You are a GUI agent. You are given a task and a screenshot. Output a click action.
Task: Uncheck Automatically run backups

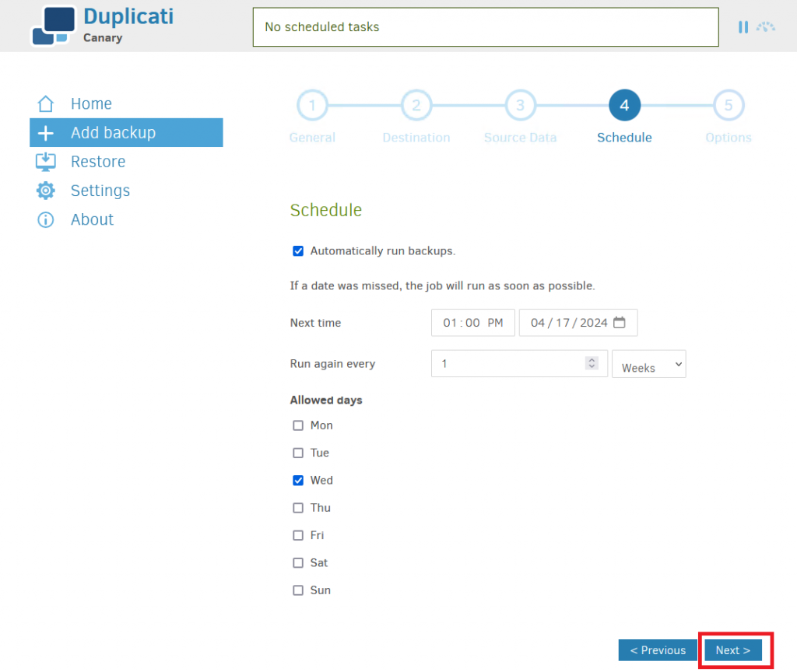coord(298,251)
